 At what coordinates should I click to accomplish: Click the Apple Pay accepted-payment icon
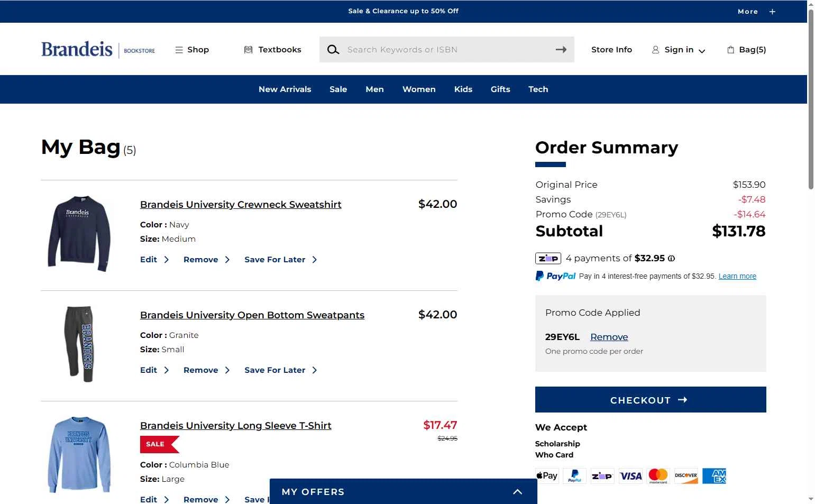coord(547,475)
